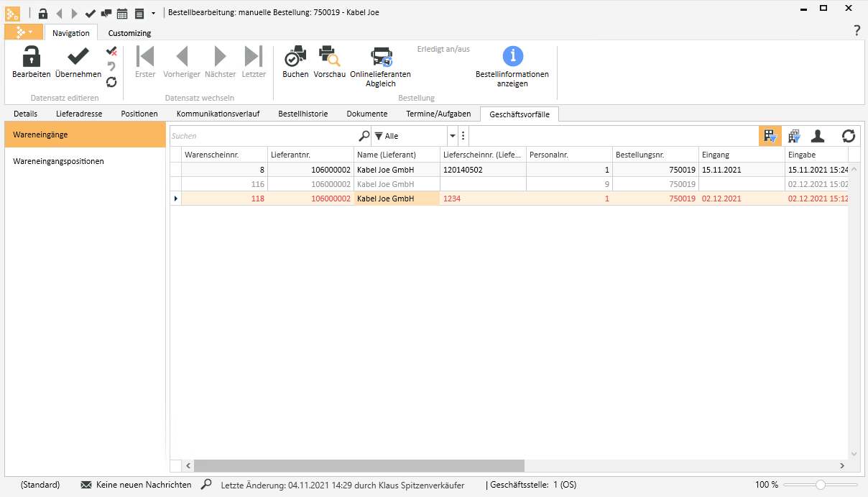Image resolution: width=868 pixels, height=497 pixels.
Task: Click the Übernehmen checkmark icon
Action: [x=78, y=58]
